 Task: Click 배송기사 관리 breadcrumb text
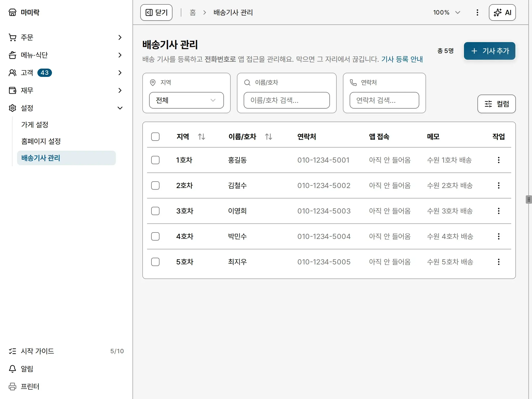[233, 12]
